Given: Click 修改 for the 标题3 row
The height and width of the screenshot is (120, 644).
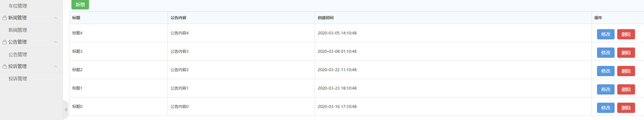Looking at the screenshot, I should click(605, 53).
